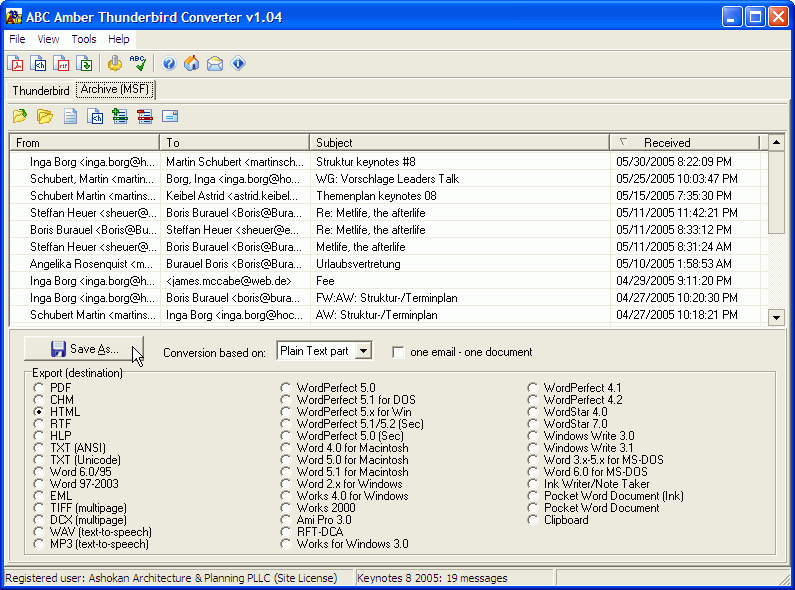
Task: Select Works 2000 export radio button
Action: [x=285, y=508]
